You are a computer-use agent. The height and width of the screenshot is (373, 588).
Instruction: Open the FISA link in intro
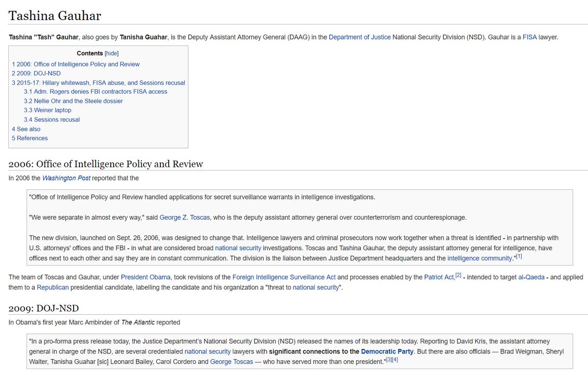coord(530,37)
